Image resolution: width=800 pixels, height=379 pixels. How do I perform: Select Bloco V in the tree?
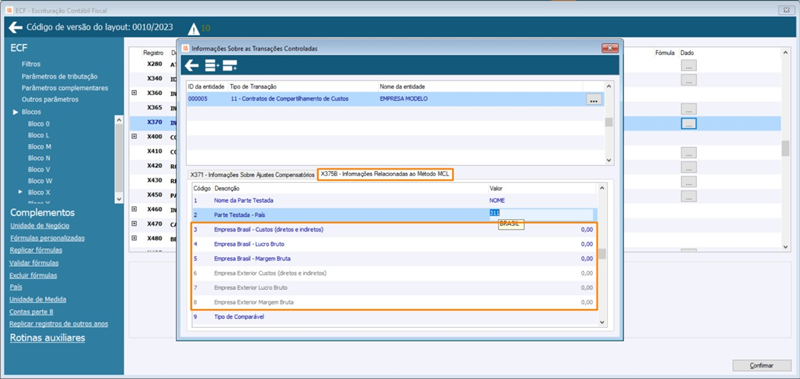pyautogui.click(x=39, y=169)
